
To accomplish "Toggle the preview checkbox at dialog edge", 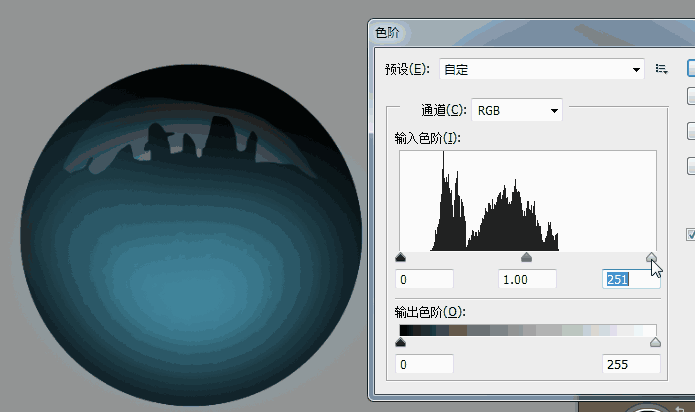I will (x=691, y=234).
